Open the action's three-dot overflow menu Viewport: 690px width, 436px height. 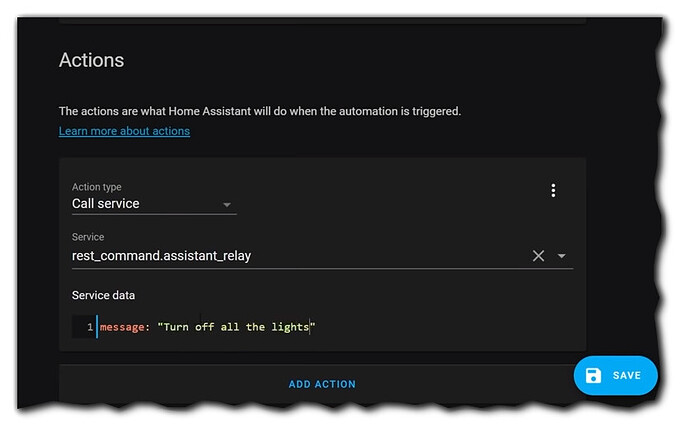pos(553,191)
